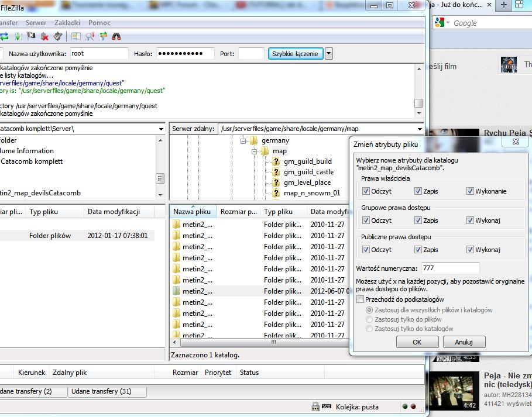Collapse the germany tree node
The image size is (532, 417).
[x=243, y=141]
